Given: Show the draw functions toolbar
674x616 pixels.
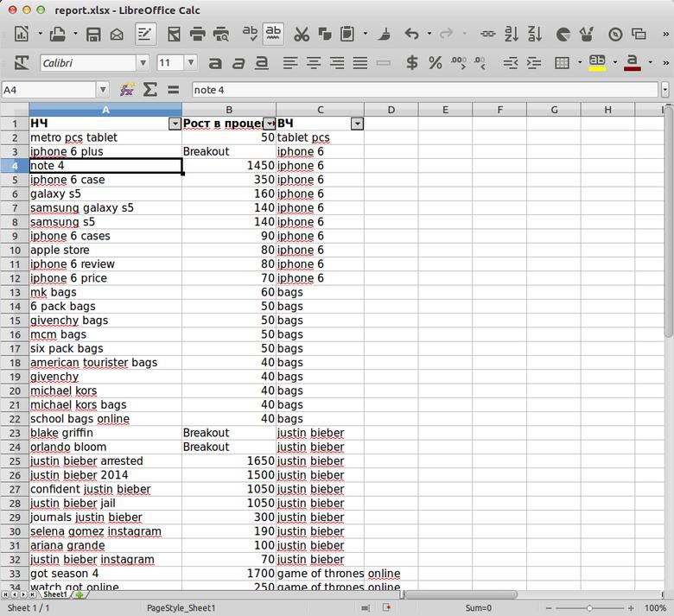Looking at the screenshot, I should pyautogui.click(x=587, y=34).
